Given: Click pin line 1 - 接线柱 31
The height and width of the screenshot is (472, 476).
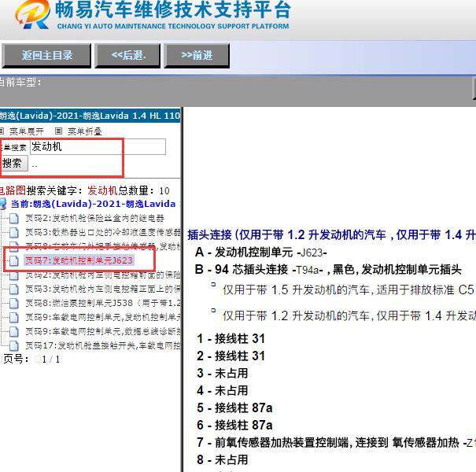Looking at the screenshot, I should click(231, 339).
